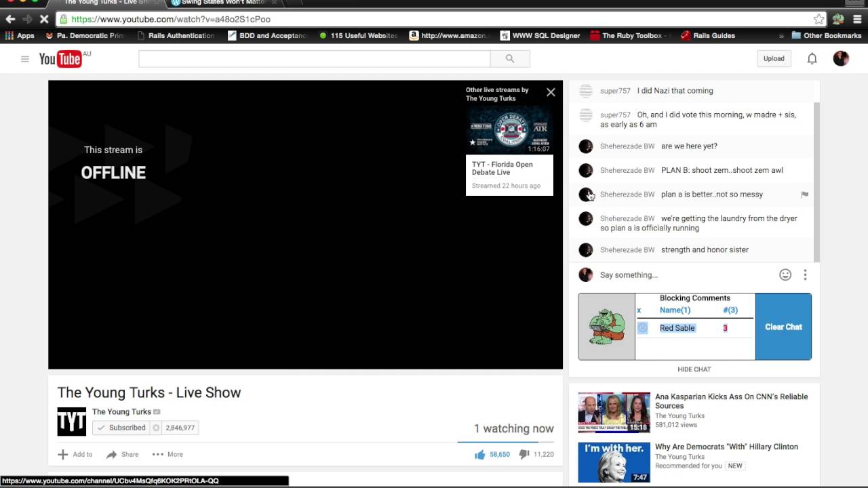The width and height of the screenshot is (868, 488).
Task: Open Rails Authentication bookmark
Action: click(176, 35)
